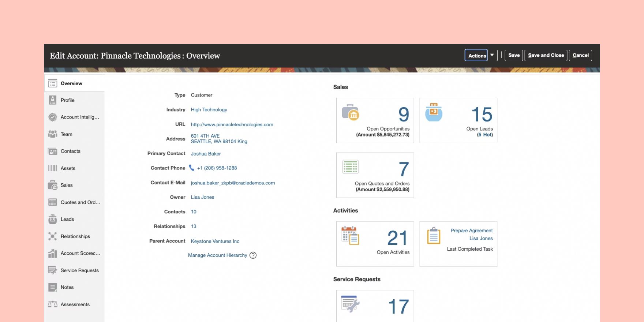This screenshot has height=322, width=644.
Task: Click the Assets barcode icon
Action: [x=53, y=168]
